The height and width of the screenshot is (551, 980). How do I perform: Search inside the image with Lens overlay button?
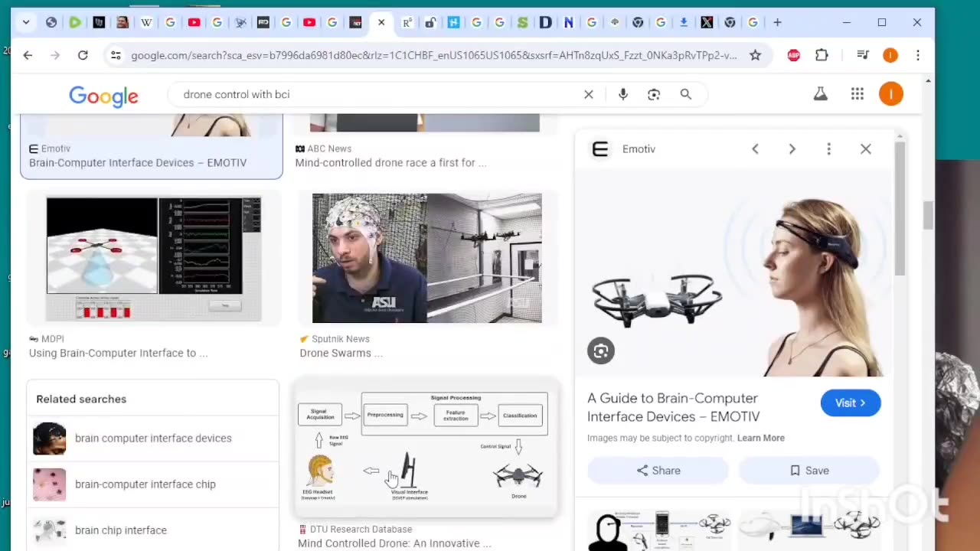click(x=601, y=351)
